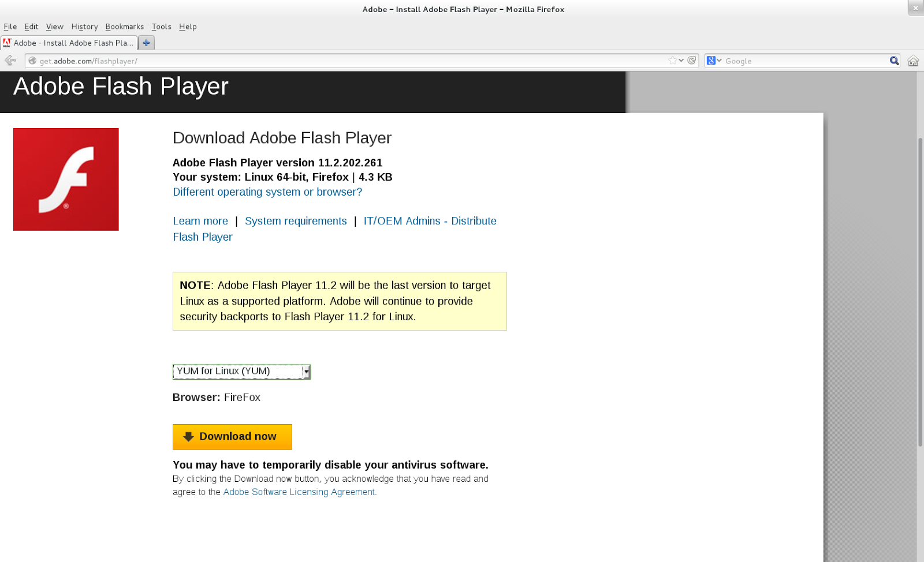Click the Download now button
The width and height of the screenshot is (924, 562).
click(232, 437)
